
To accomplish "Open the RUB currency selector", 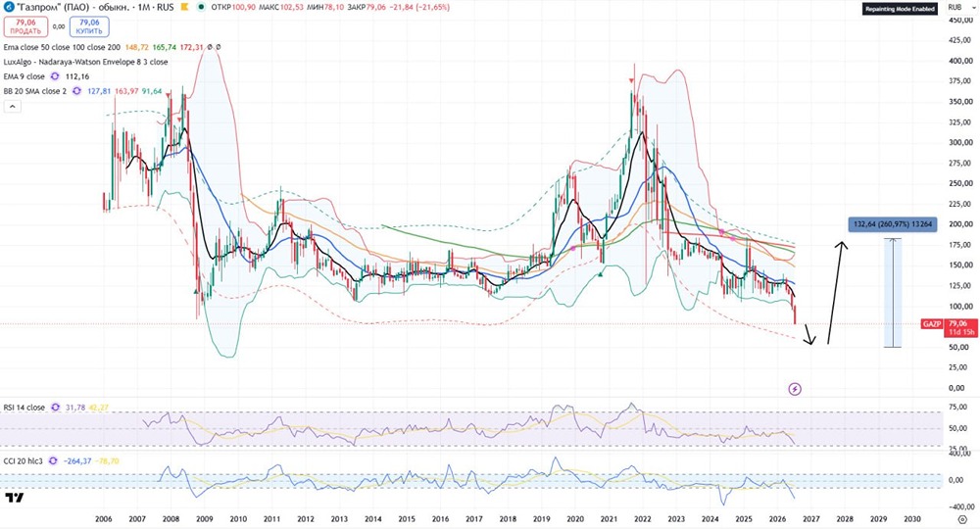I will pyautogui.click(x=955, y=8).
